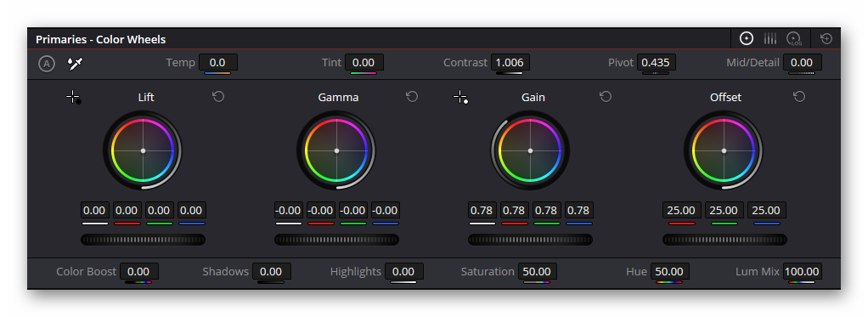Select Gamma red channel value field
This screenshot has width=868, height=317.
(320, 211)
